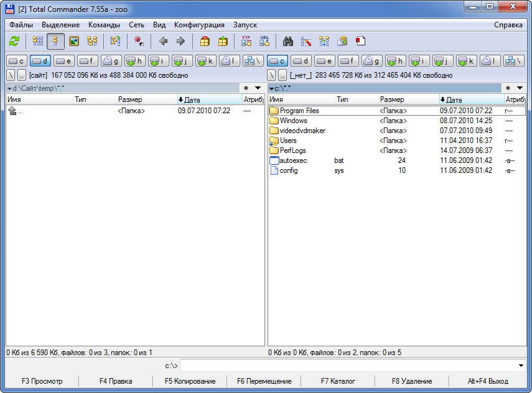Toggle thumbnail view mode in toolbar

pos(74,42)
